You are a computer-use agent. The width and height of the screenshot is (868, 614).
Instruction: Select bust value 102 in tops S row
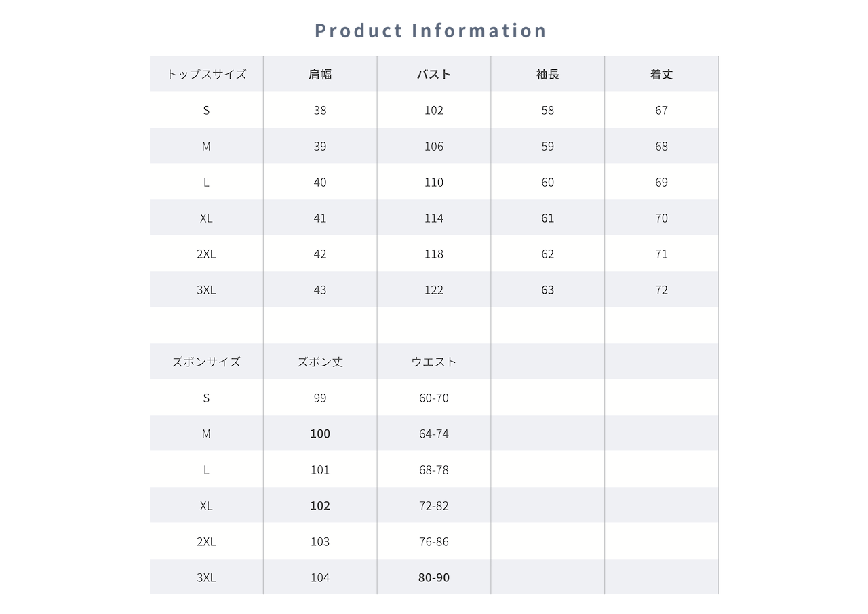(434, 110)
